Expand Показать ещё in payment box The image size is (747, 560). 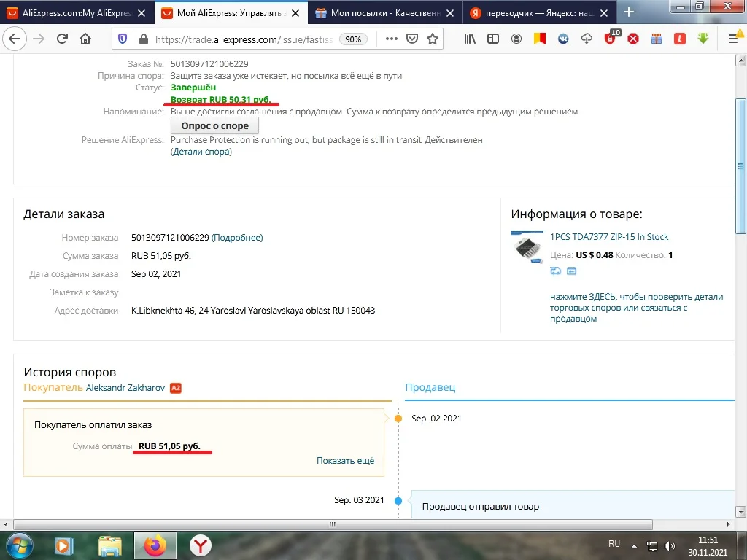tap(345, 461)
